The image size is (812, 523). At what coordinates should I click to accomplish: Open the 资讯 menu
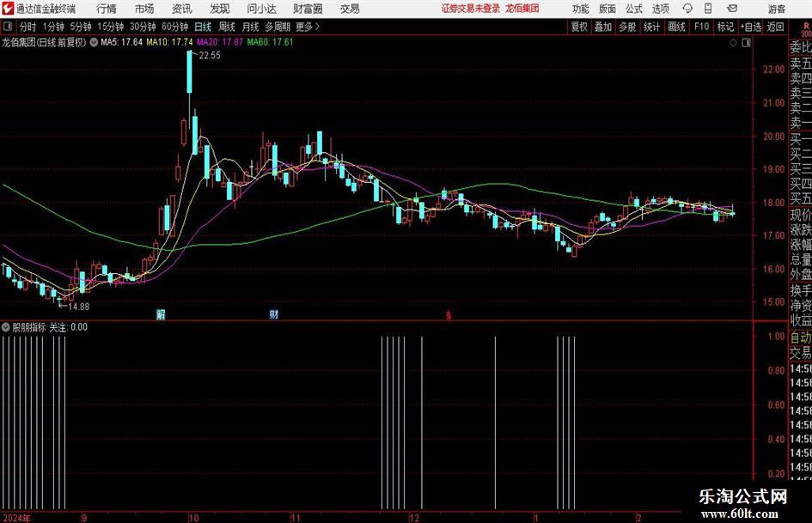pos(182,9)
